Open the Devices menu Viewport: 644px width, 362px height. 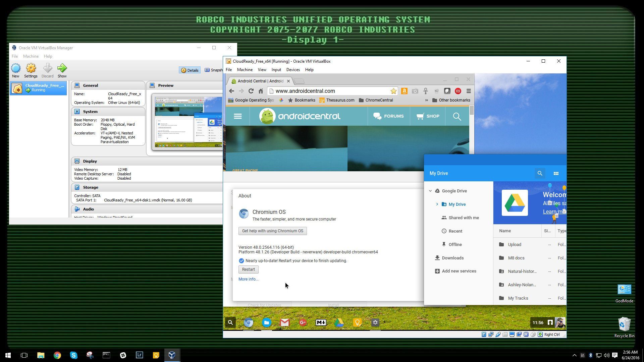click(x=293, y=70)
